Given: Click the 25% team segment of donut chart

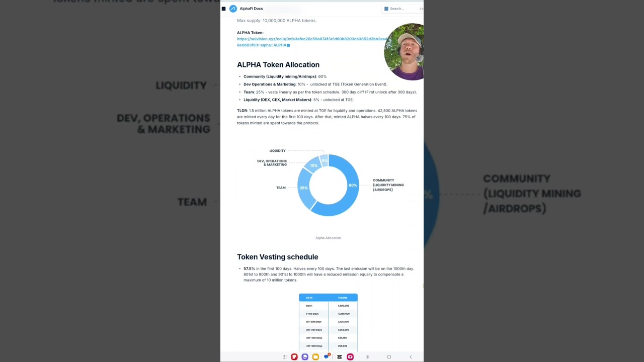Looking at the screenshot, I should point(303,188).
